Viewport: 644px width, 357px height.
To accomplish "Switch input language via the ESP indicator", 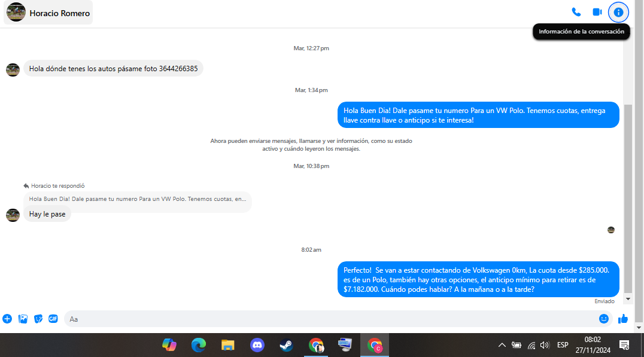I will point(563,345).
